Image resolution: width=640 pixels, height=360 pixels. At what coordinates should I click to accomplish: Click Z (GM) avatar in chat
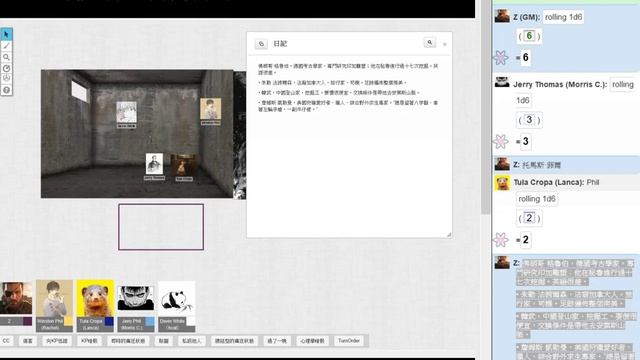[502, 16]
